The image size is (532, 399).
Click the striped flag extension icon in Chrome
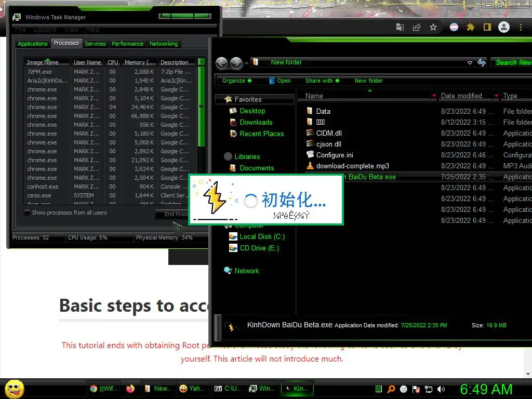coord(454,27)
